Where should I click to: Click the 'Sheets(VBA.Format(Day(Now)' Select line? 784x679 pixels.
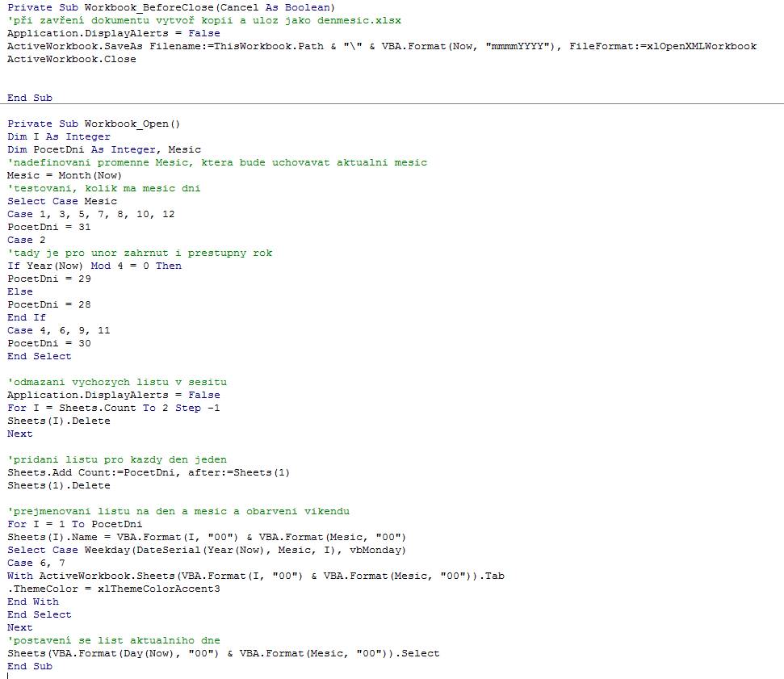tap(224, 653)
